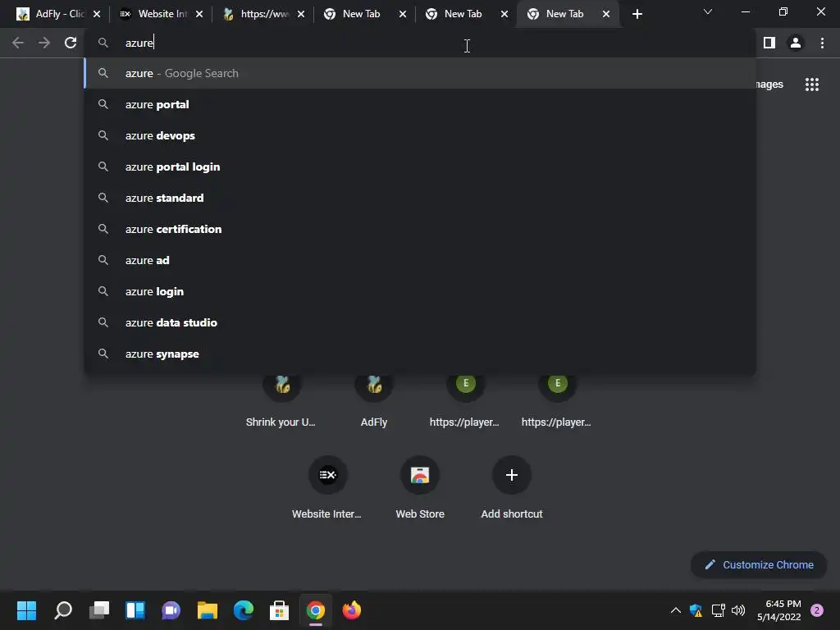Image resolution: width=840 pixels, height=630 pixels.
Task: Choose the azure certification suggestion
Action: (x=419, y=230)
